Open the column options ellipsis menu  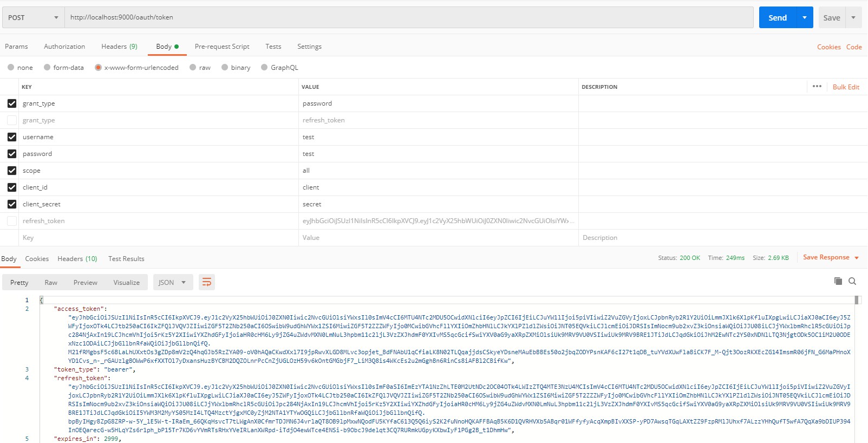click(x=817, y=86)
